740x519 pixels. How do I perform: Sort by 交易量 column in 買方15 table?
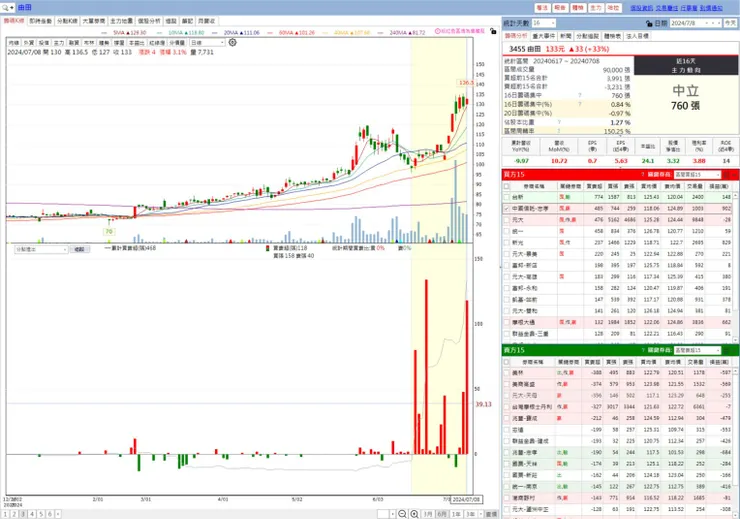(x=697, y=186)
